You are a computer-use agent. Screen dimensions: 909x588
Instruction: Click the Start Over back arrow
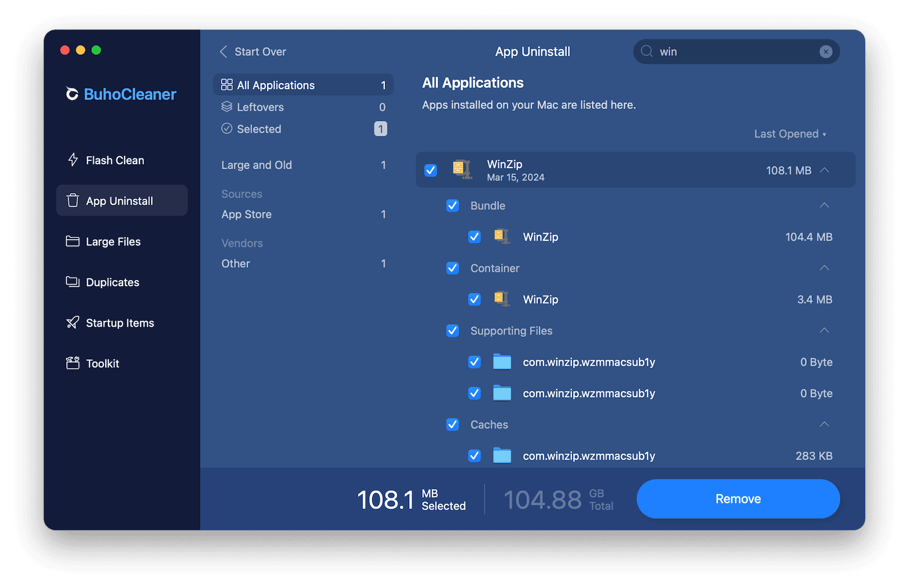pos(223,52)
